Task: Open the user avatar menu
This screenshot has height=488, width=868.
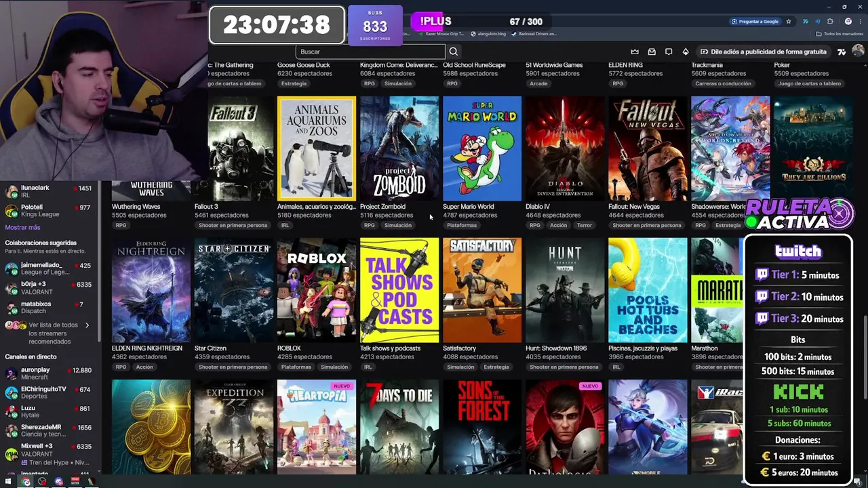Action: click(858, 52)
